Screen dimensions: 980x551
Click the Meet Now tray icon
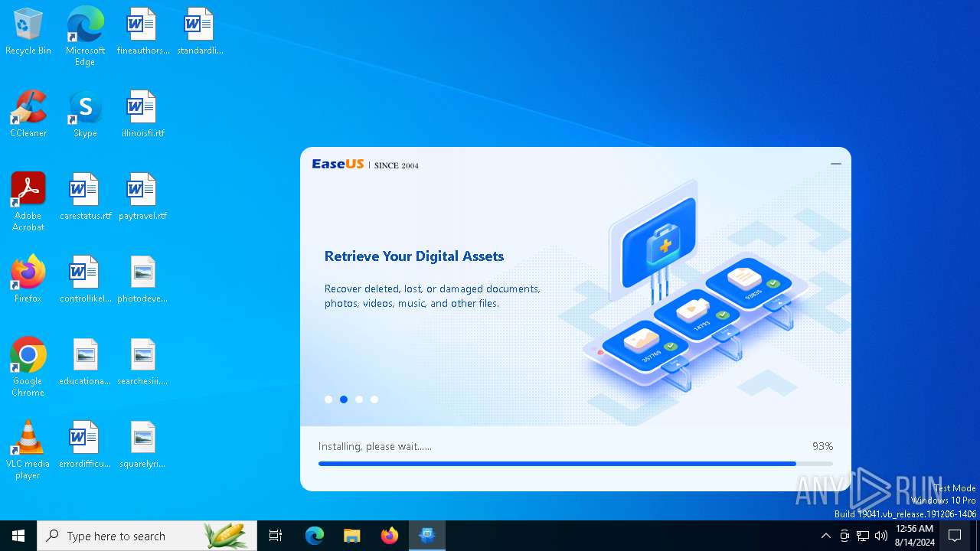844,536
